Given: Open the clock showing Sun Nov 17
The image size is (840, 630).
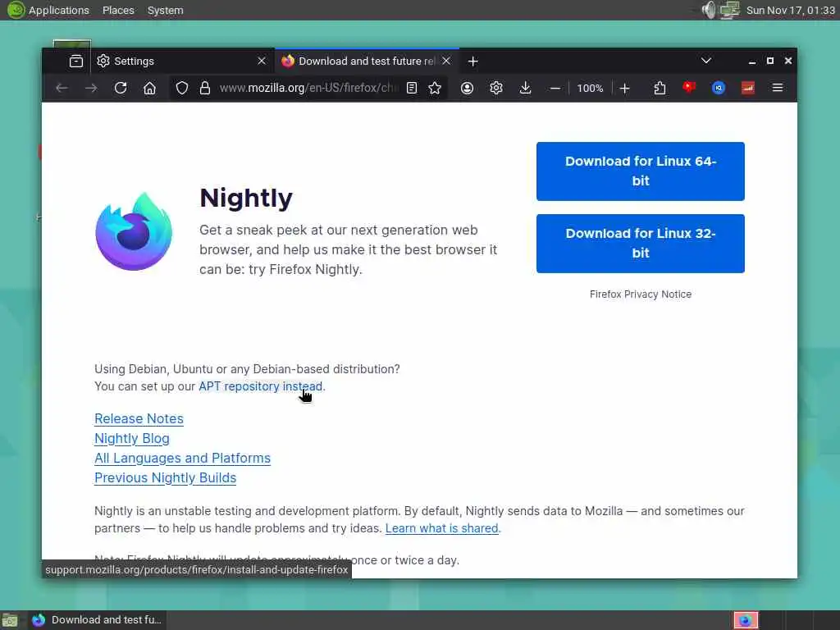Looking at the screenshot, I should (790, 10).
